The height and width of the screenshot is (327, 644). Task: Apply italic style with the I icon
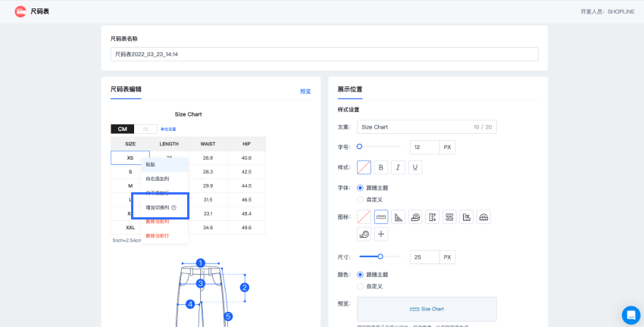[x=399, y=167]
